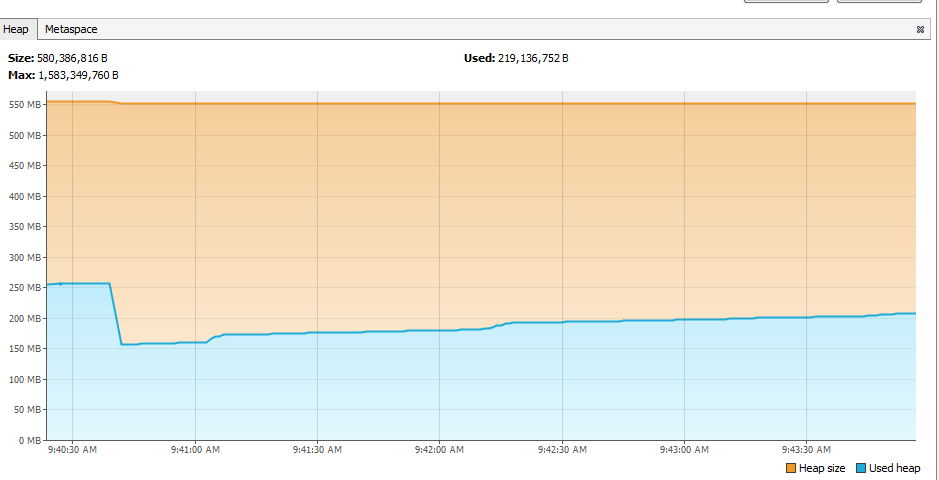Select the 9:42:00 AM time axis label
The width and height of the screenshot is (939, 480).
(439, 450)
